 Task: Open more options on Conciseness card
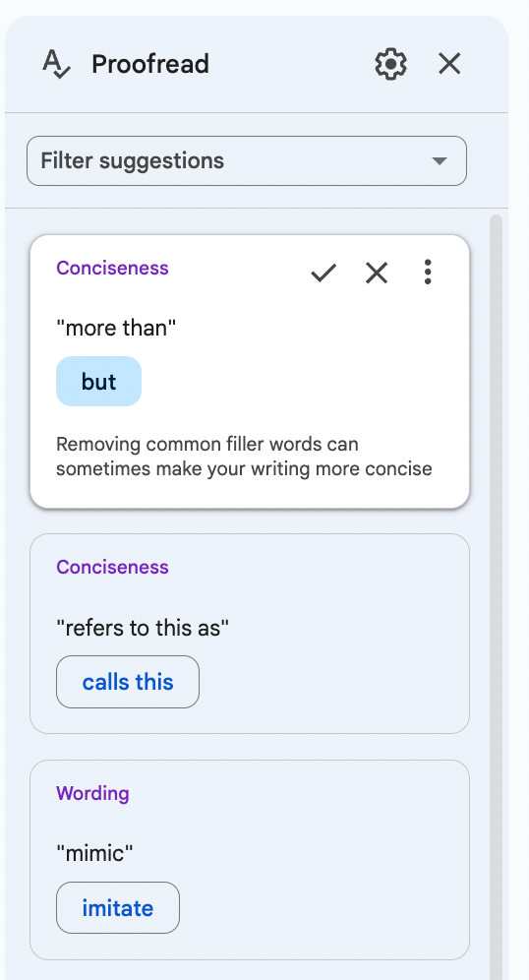pos(428,272)
